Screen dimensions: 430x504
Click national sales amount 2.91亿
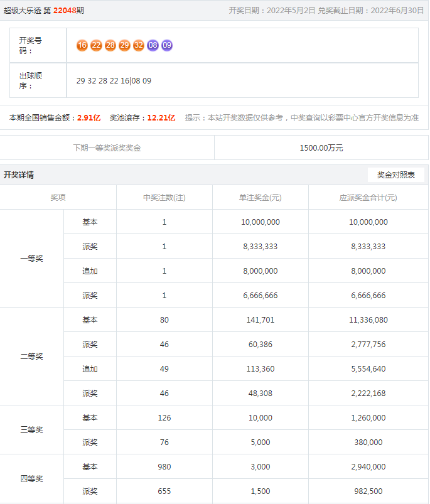[89, 118]
